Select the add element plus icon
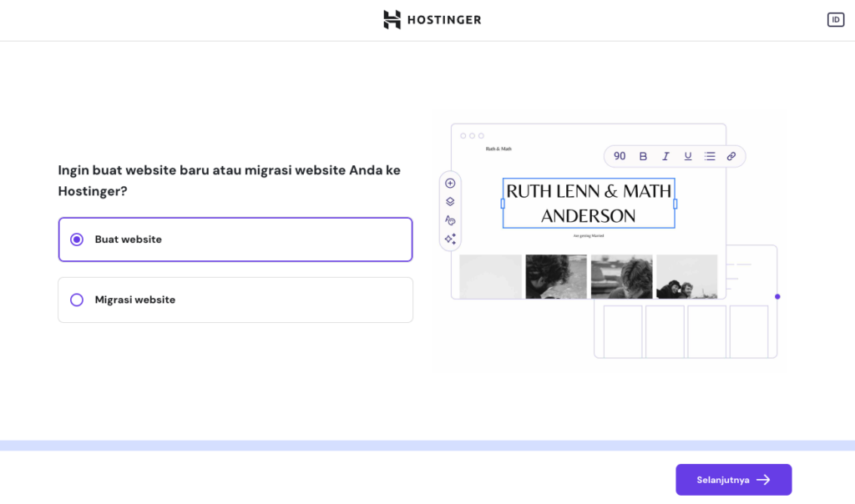Screen dimensions: 855x504 450,183
